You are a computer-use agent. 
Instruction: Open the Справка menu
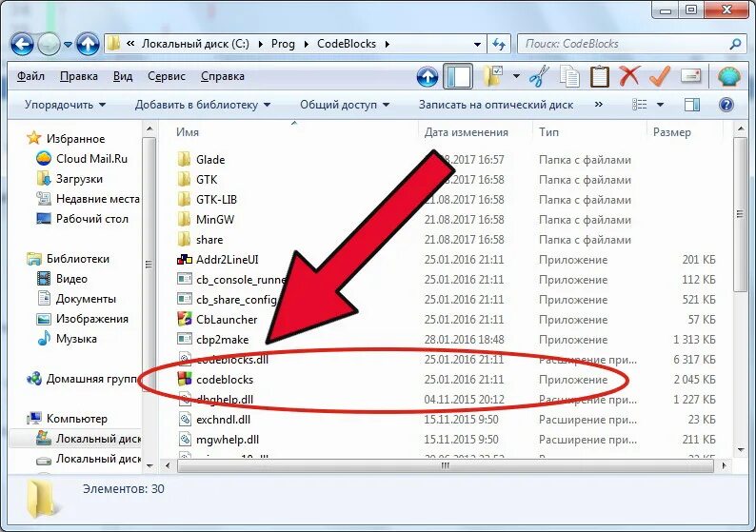pos(222,76)
